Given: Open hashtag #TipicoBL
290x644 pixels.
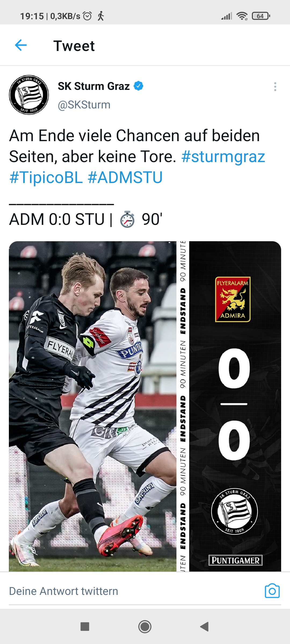Looking at the screenshot, I should 46,177.
